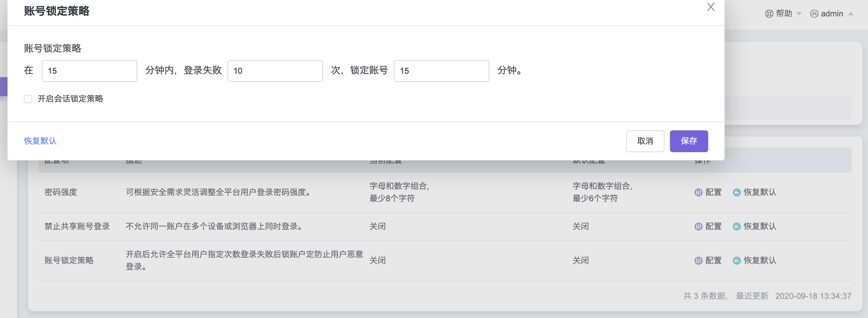Enable the 开启会话锁定策略 checkbox
The image size is (868, 318).
[x=28, y=99]
